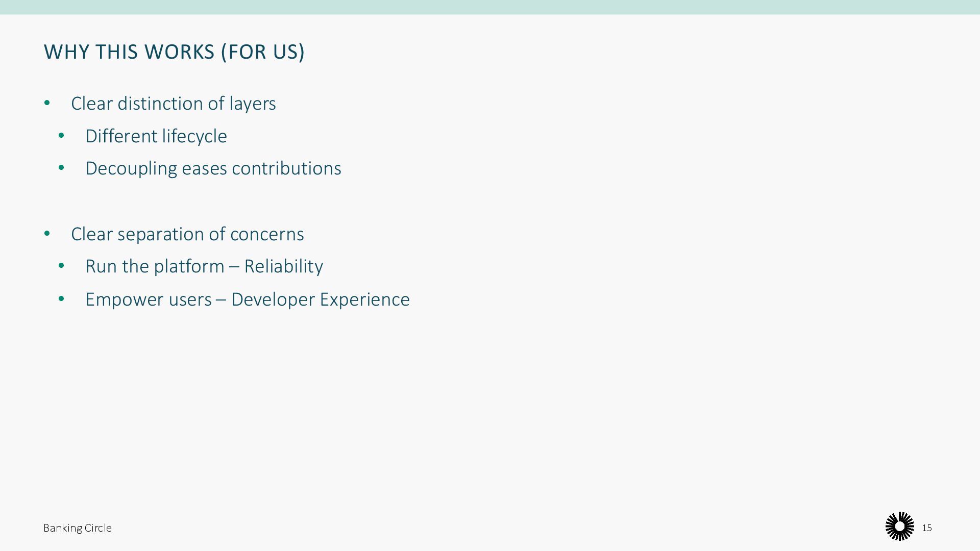The height and width of the screenshot is (551, 980).
Task: Click the slide number 15
Action: tap(927, 528)
